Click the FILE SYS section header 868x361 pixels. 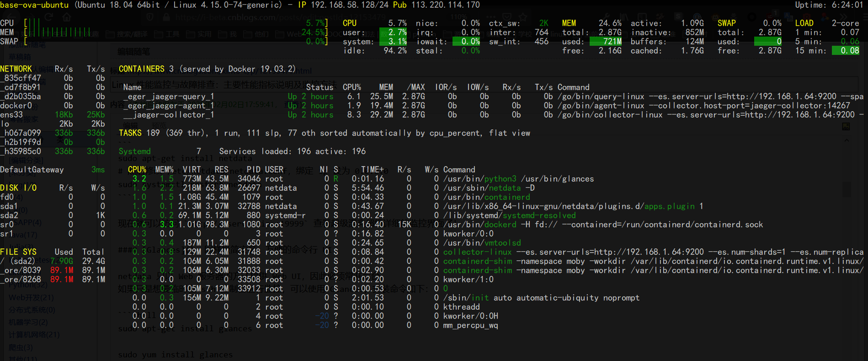point(18,252)
